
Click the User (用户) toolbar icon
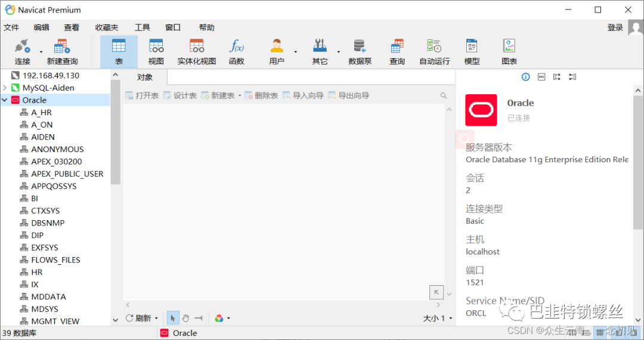(x=277, y=52)
